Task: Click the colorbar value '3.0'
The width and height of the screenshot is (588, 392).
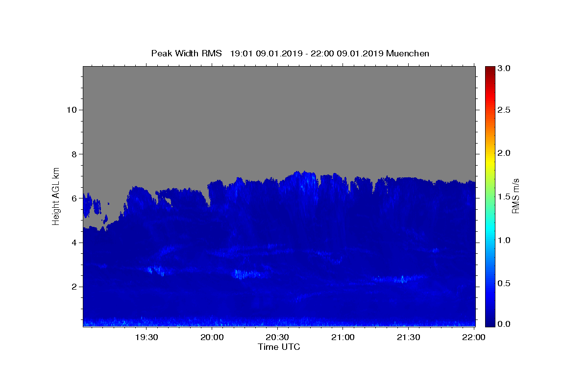Action: coord(505,69)
